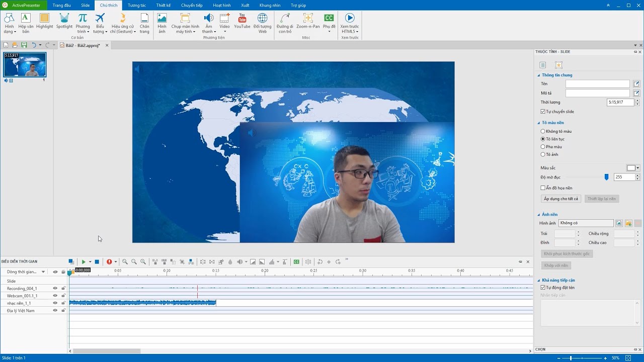The width and height of the screenshot is (644, 362).
Task: Play the timeline preview
Action: coord(84,261)
